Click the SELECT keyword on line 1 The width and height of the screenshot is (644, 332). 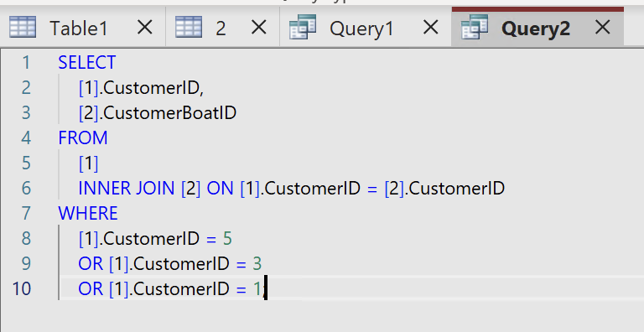click(86, 62)
